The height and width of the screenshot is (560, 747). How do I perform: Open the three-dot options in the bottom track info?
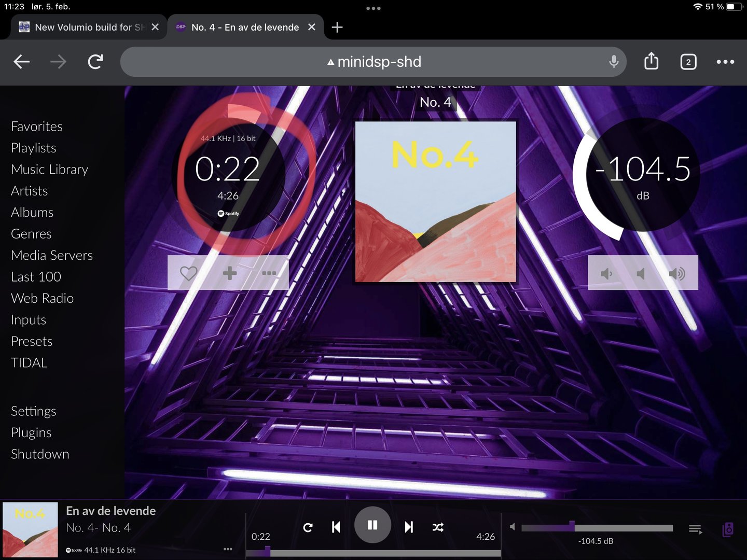(x=228, y=549)
